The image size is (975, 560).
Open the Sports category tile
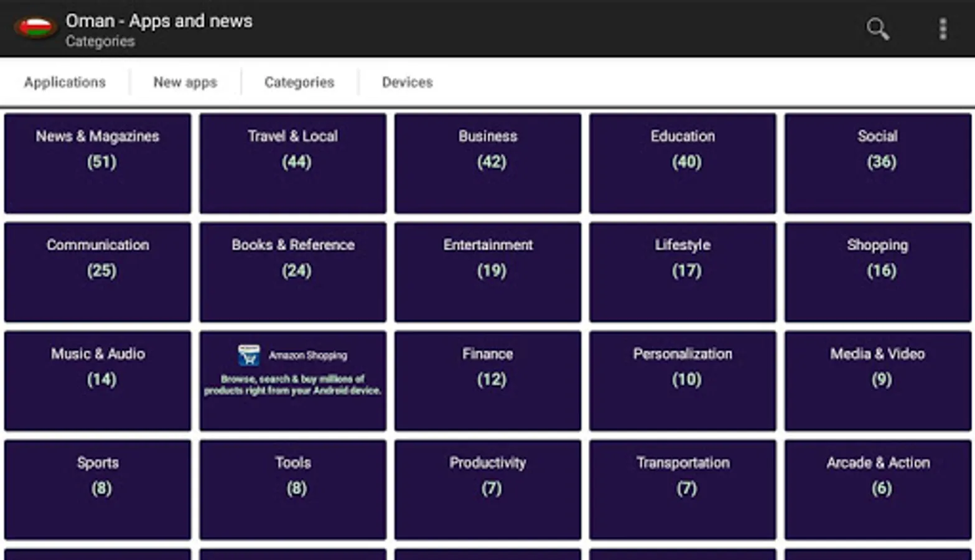[x=98, y=490]
